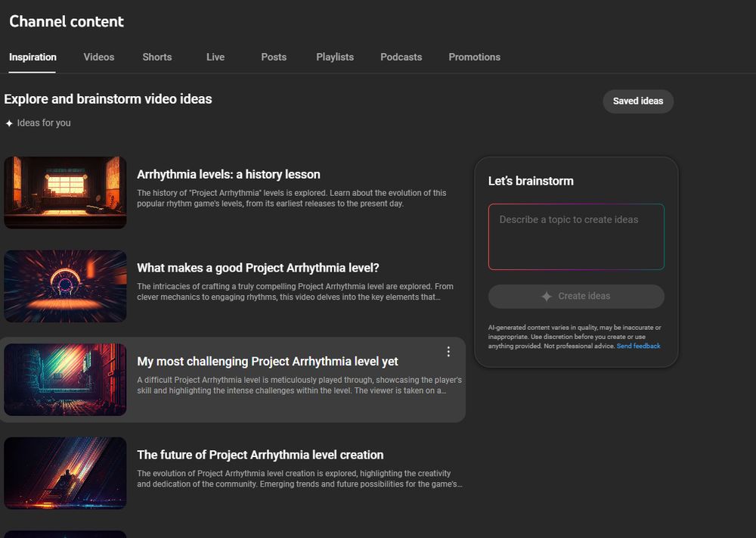Image resolution: width=756 pixels, height=538 pixels.
Task: Open thumbnail for future of level creation
Action: [x=65, y=473]
